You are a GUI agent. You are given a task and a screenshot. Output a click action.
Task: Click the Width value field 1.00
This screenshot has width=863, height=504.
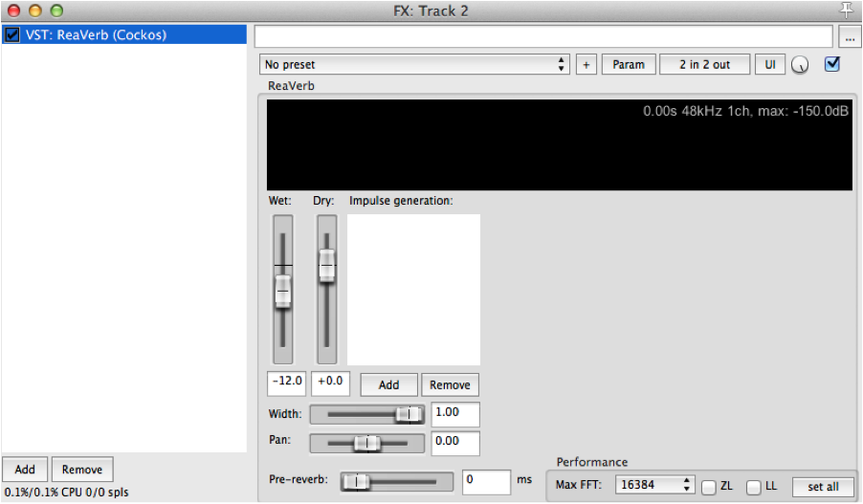tap(455, 414)
